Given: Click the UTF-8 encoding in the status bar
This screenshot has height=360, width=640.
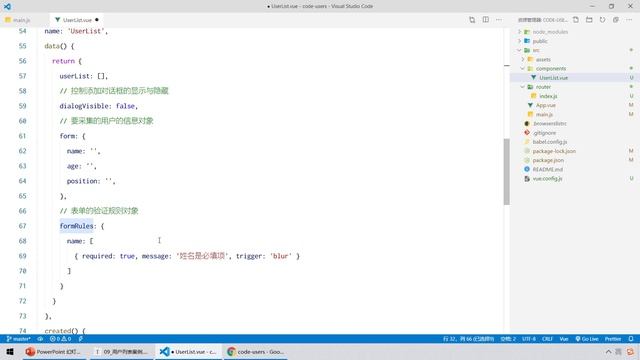Looking at the screenshot, I should click(529, 339).
